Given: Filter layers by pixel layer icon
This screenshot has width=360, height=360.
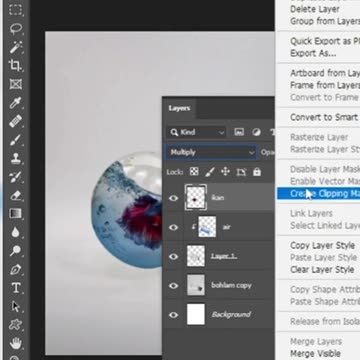Looking at the screenshot, I should [239, 132].
